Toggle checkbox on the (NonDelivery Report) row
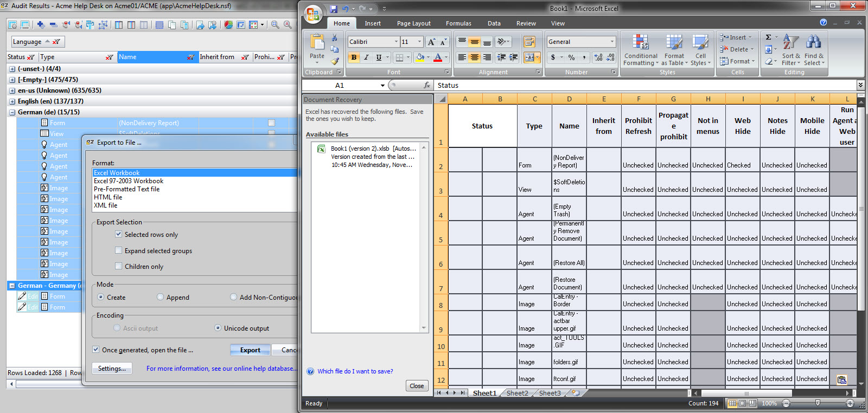The width and height of the screenshot is (868, 413). (x=271, y=123)
